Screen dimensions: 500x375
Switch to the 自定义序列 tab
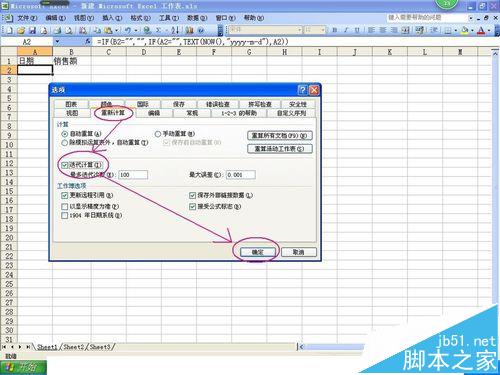point(291,113)
